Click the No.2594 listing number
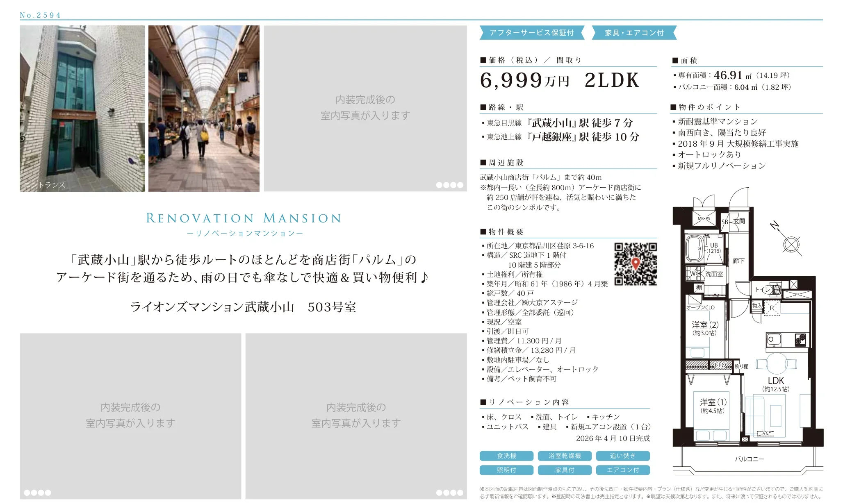Viewport: 843px width, 504px height. point(40,15)
